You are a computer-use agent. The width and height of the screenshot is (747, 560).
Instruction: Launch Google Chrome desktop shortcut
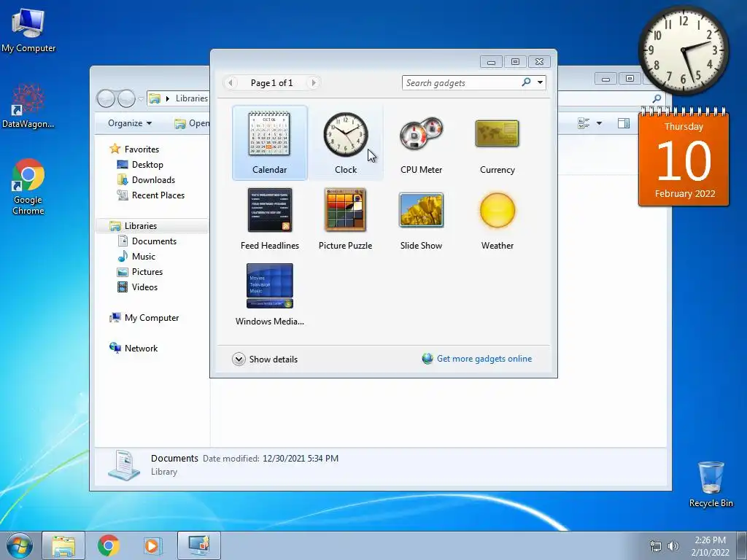point(28,187)
